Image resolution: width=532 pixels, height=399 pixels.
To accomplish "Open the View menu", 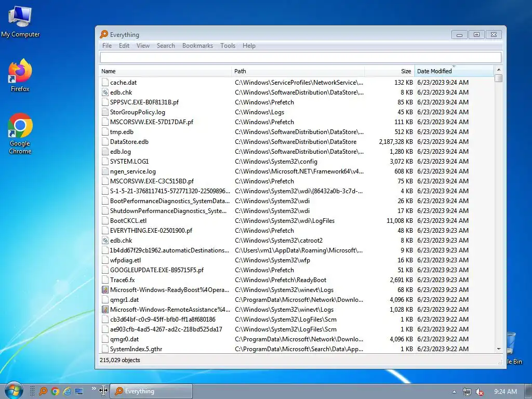I will 143,46.
